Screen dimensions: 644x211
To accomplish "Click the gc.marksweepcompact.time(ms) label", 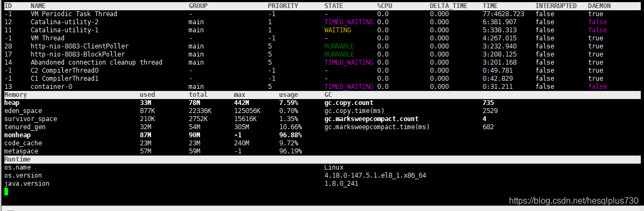I will (377, 127).
